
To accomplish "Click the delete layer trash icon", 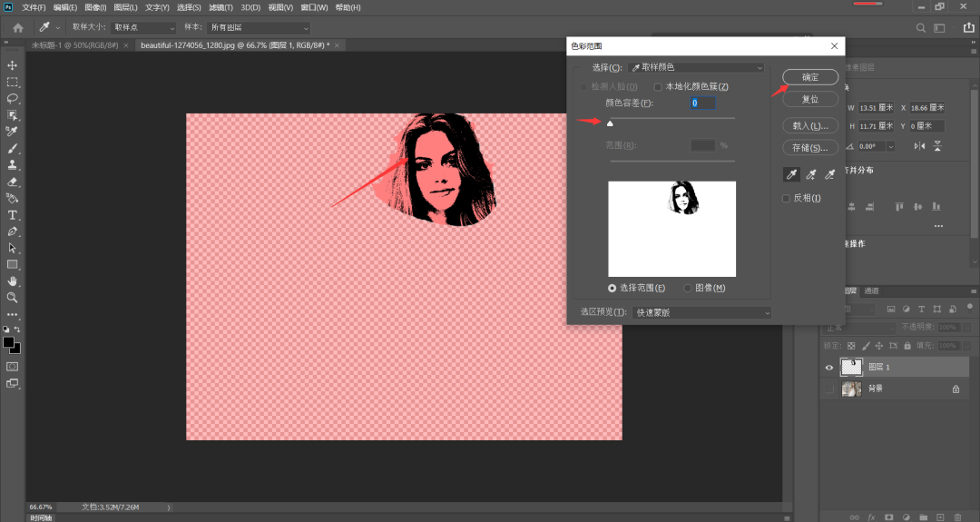I will 957,517.
